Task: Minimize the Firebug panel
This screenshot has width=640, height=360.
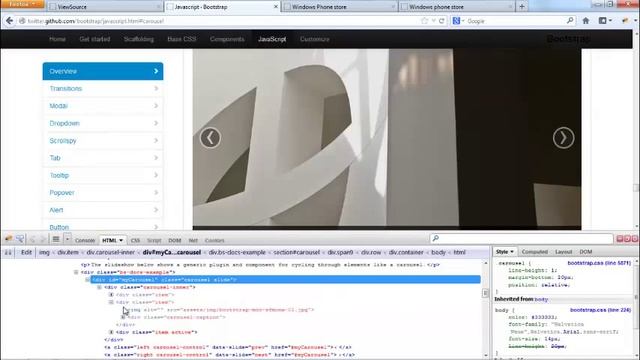Action: click(x=620, y=239)
